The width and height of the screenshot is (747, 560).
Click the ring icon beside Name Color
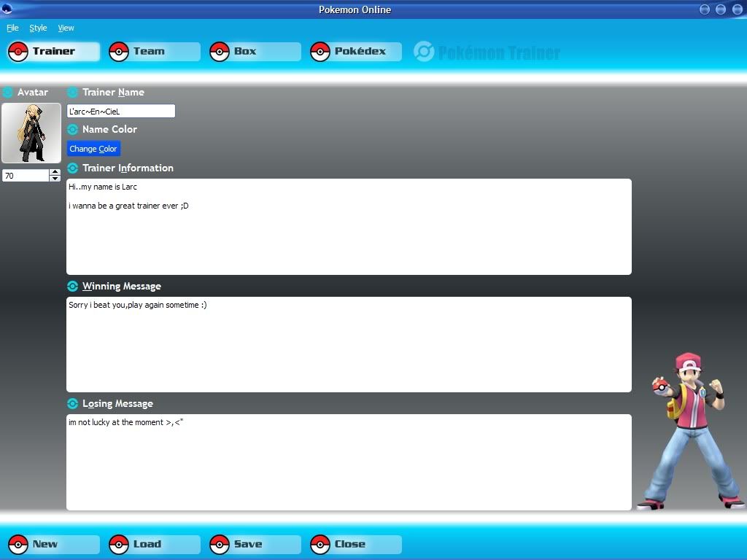click(72, 130)
